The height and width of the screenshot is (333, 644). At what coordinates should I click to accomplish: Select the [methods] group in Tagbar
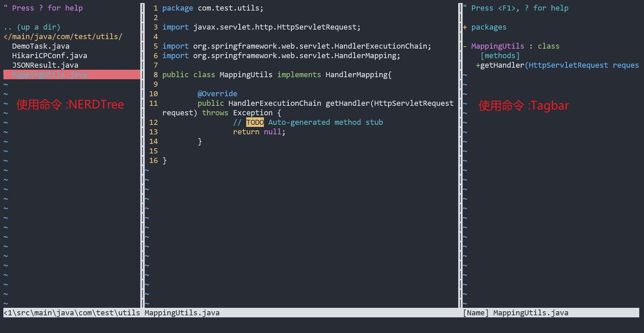[500, 55]
